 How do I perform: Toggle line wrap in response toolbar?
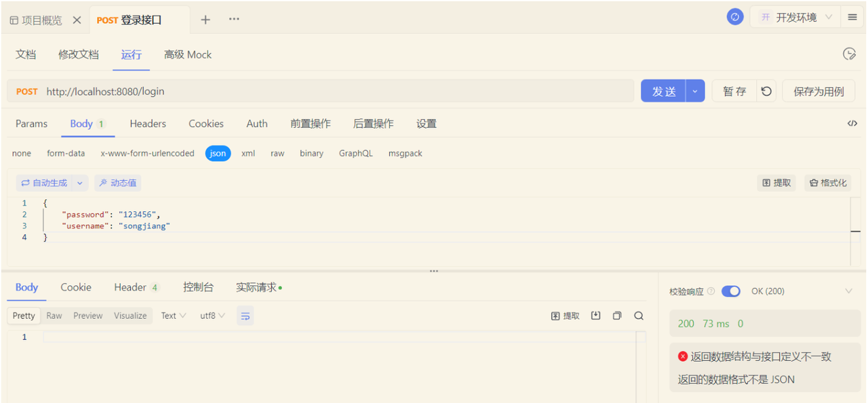245,316
